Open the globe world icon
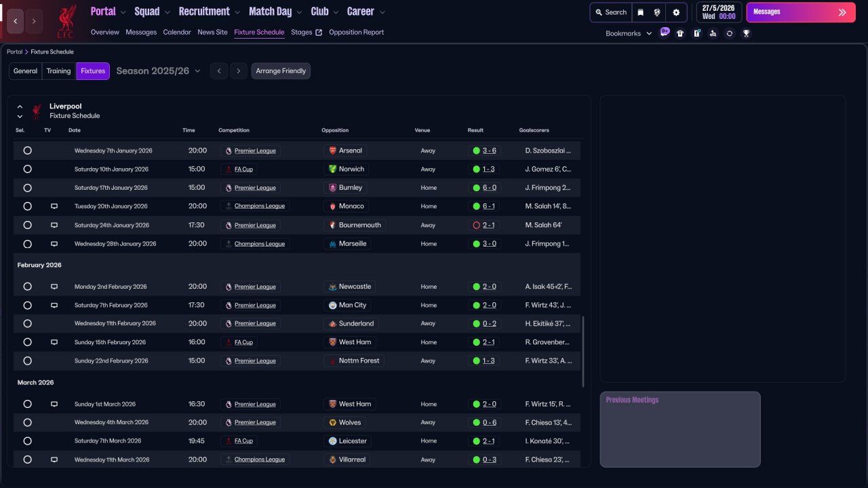The height and width of the screenshot is (488, 868). click(657, 12)
